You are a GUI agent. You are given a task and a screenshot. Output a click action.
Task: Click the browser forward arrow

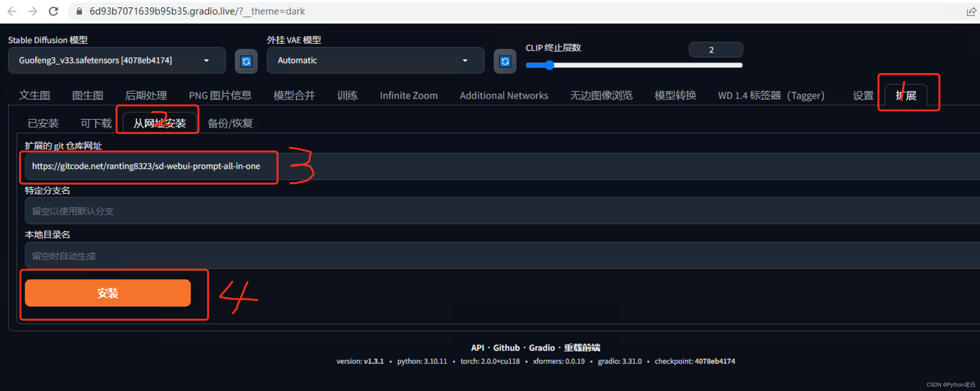coord(33,11)
